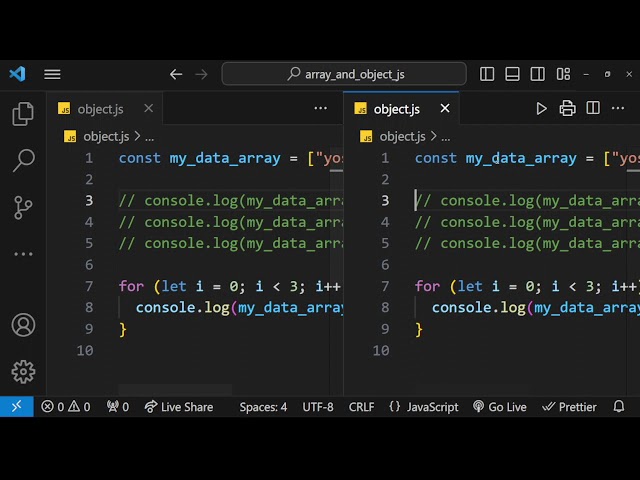Click the for keyword in right editor
The height and width of the screenshot is (480, 640).
coord(427,286)
